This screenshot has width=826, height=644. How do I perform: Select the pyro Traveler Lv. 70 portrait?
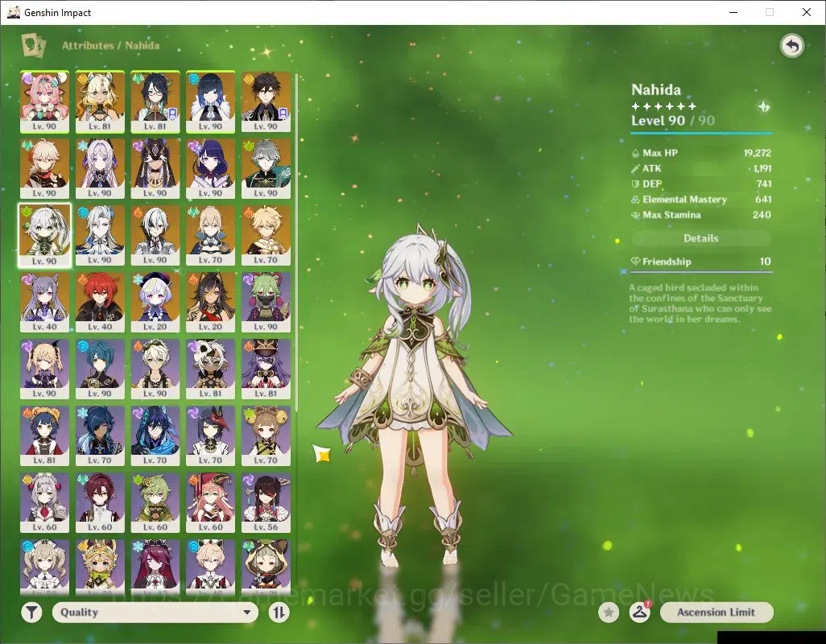coord(266,235)
